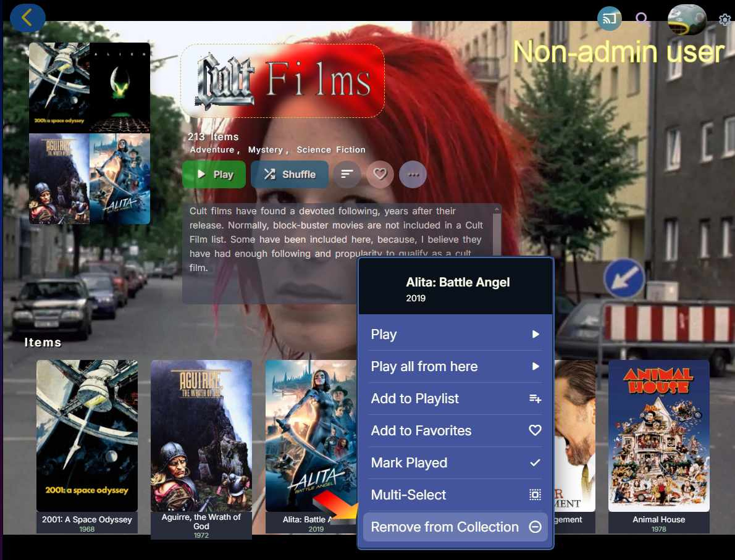Viewport: 735px width, 560px height.
Task: Choose Add to Favorites
Action: click(x=455, y=431)
